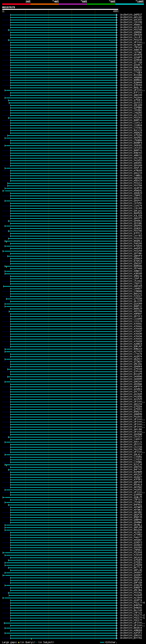
Task: Select hit UniRef100_A5AAX7
Action: [x=131, y=25]
